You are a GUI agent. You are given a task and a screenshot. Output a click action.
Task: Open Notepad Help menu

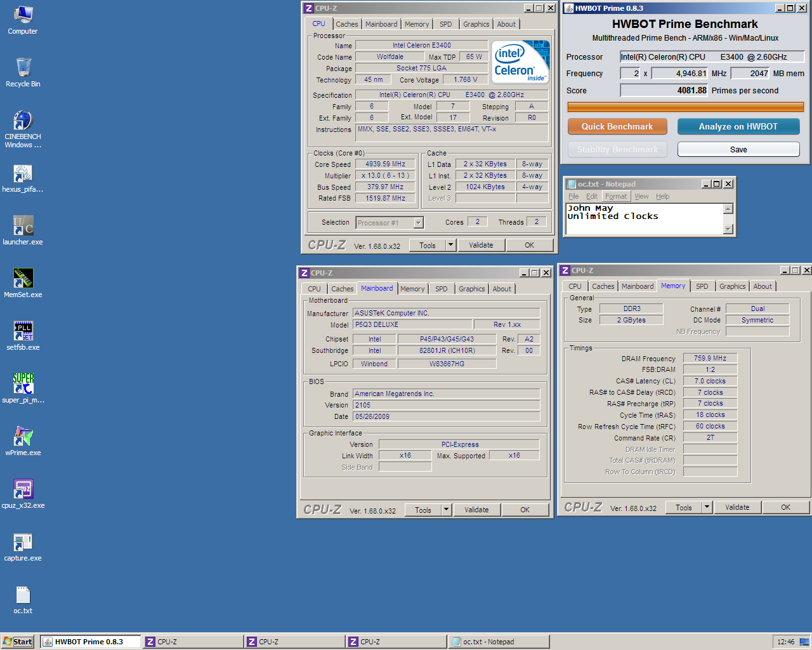[x=663, y=196]
